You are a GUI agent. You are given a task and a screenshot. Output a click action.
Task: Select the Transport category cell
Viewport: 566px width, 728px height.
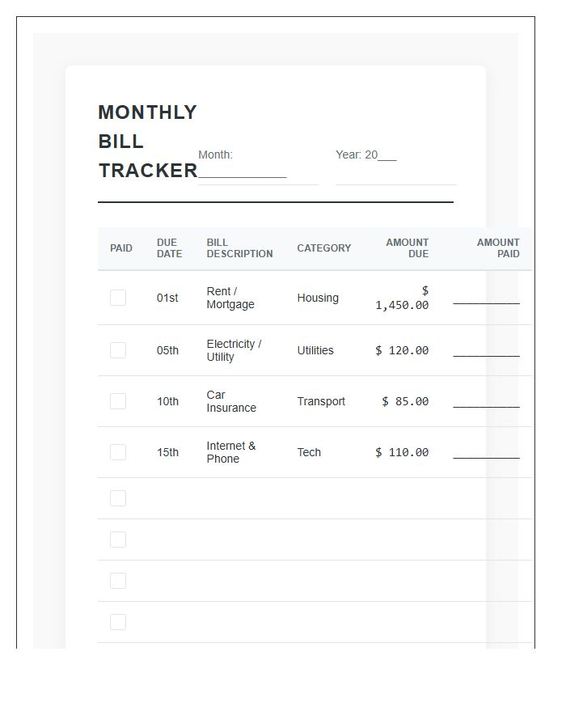[321, 401]
